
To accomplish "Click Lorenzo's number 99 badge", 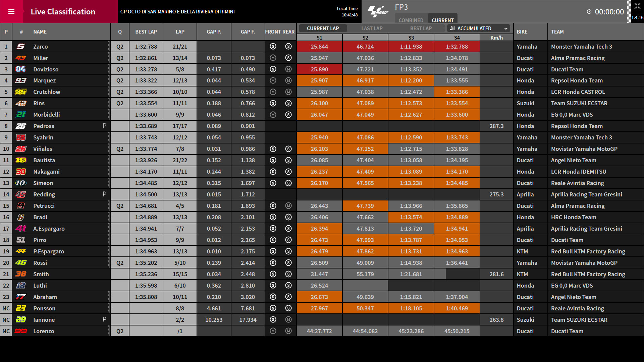I will pyautogui.click(x=21, y=331).
